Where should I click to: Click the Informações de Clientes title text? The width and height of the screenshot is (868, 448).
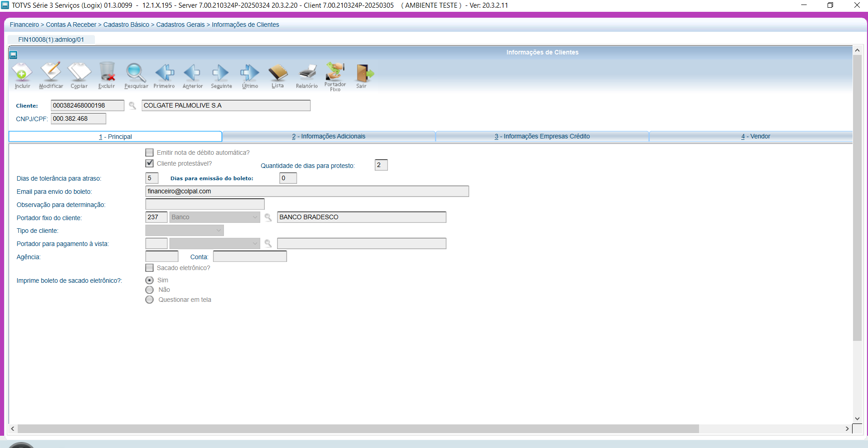[542, 52]
